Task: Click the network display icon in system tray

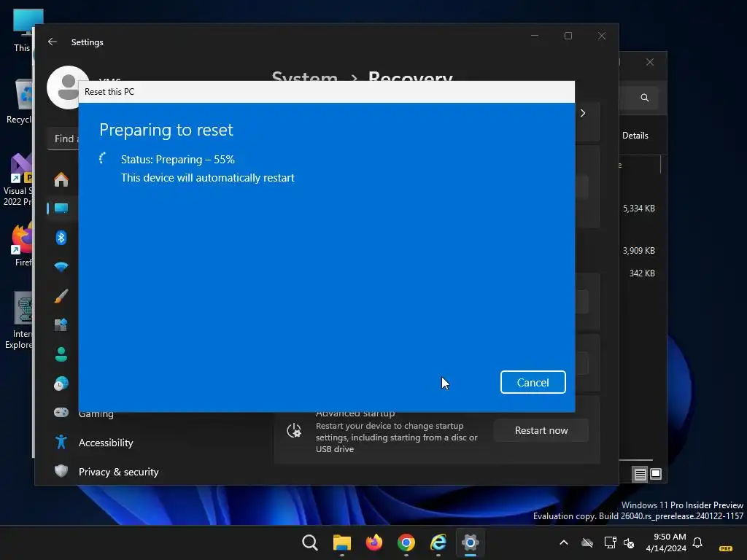Action: [x=610, y=542]
